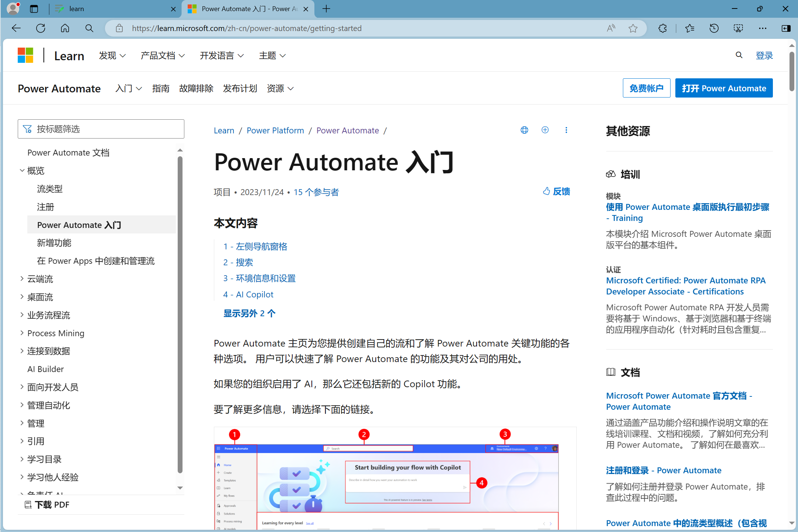Jump to section 4 - AI Copilot
798x532 pixels.
click(248, 294)
